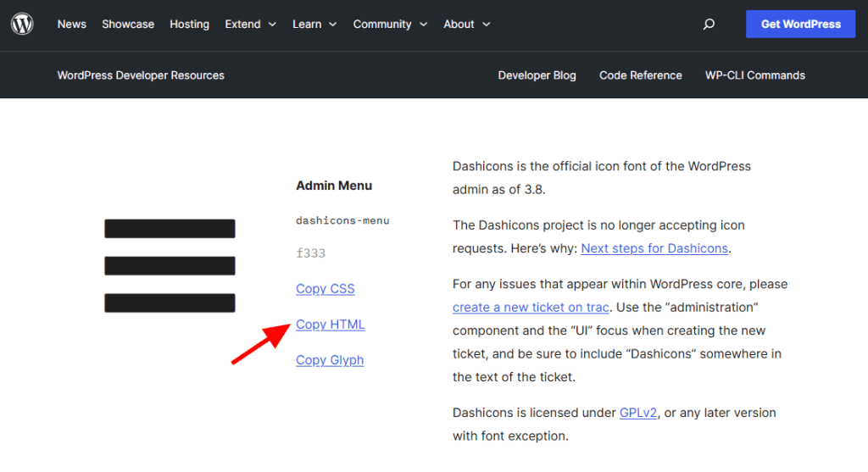Follow the Next steps for Dashicons link
This screenshot has width=868, height=472.
[654, 248]
